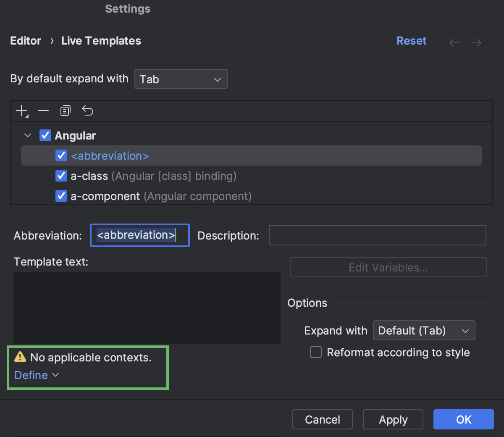Enable Reformat according to style

click(315, 352)
